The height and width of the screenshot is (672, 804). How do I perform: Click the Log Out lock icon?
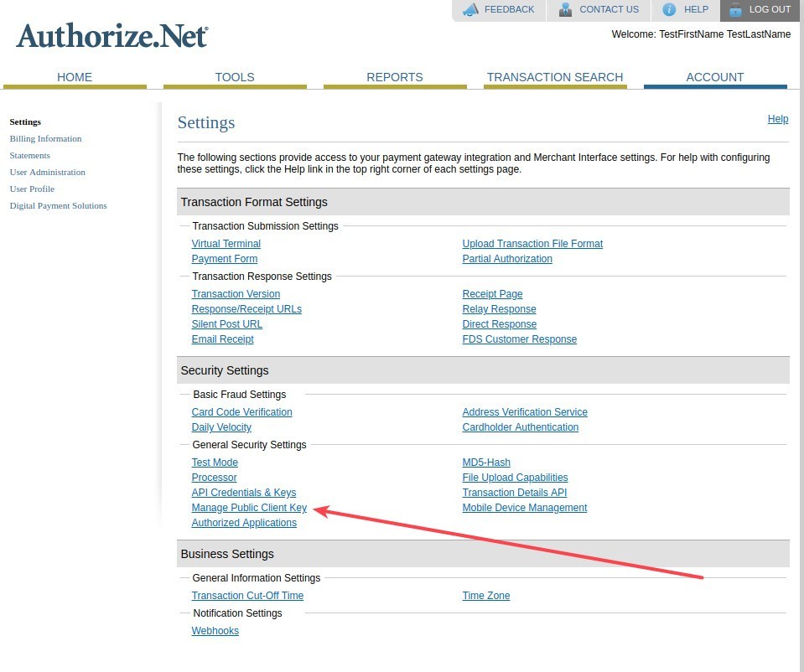tap(735, 9)
